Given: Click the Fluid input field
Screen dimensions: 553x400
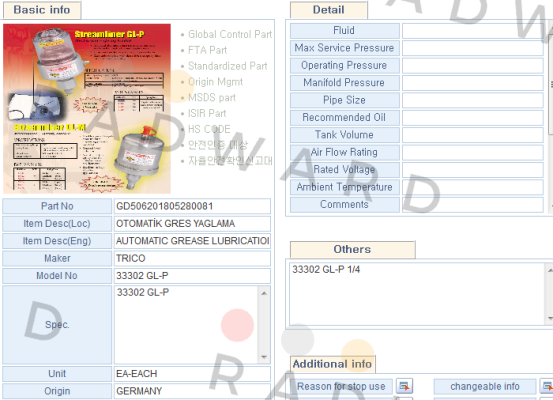Looking at the screenshot, I should pyautogui.click(x=473, y=31).
